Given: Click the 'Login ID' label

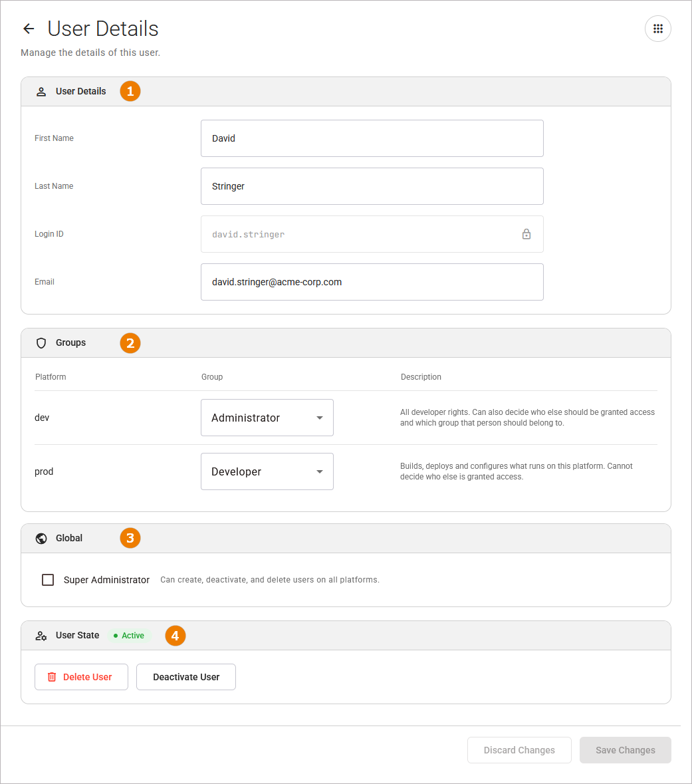Looking at the screenshot, I should (49, 234).
